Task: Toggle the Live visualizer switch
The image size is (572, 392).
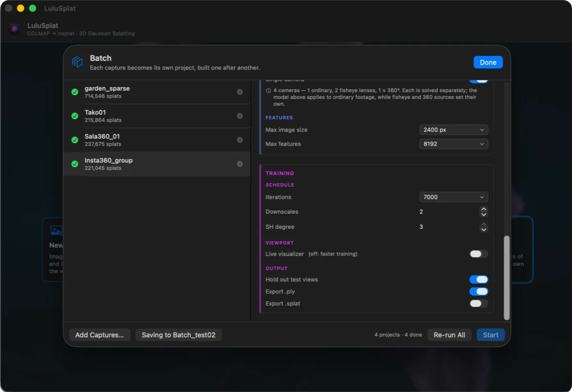Action: click(479, 254)
